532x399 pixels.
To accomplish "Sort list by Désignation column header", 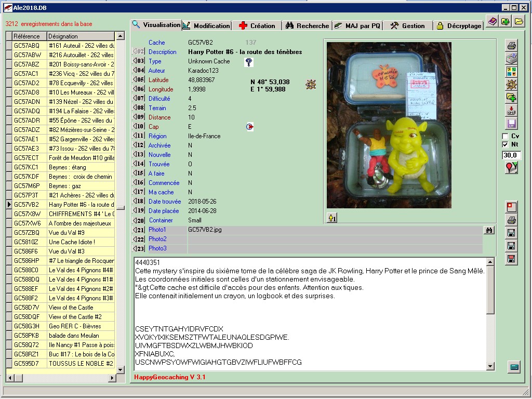I will (x=81, y=36).
